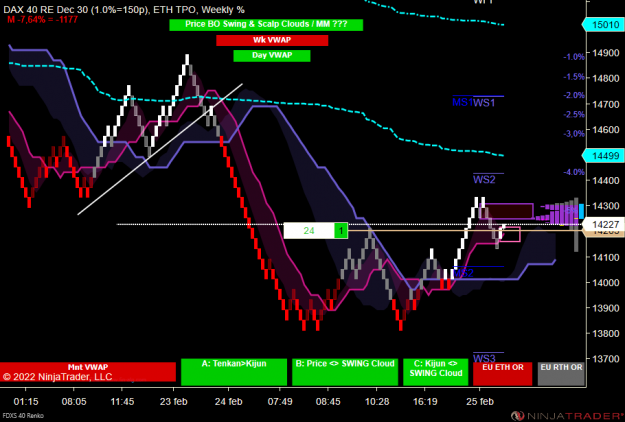Click the WS3 pivot level label
The height and width of the screenshot is (422, 625).
pyautogui.click(x=484, y=358)
